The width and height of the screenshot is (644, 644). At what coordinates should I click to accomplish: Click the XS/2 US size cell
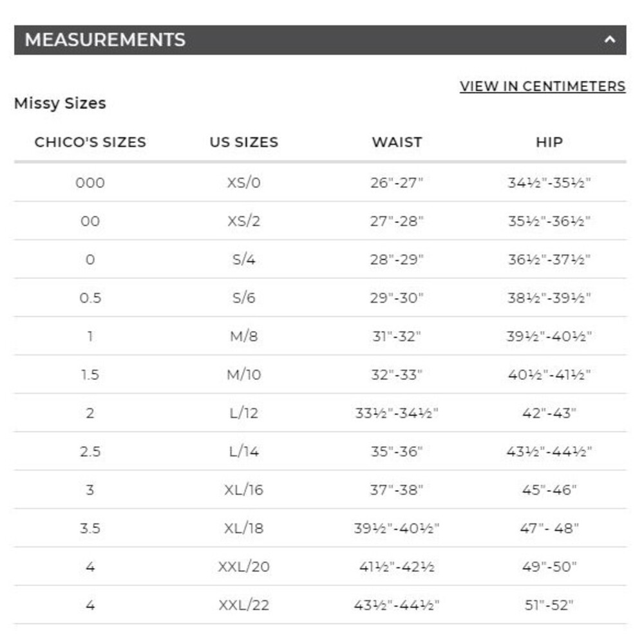pos(244,221)
